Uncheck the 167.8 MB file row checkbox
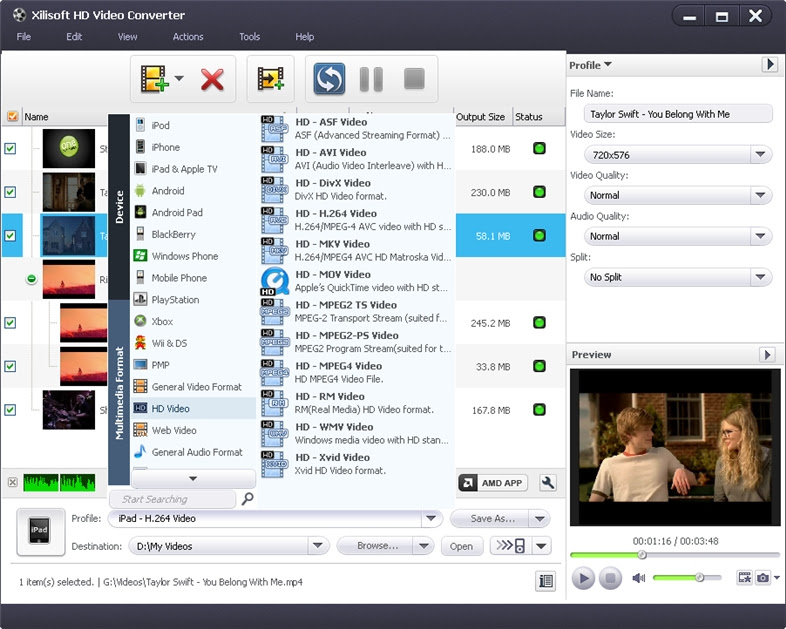The image size is (786, 629). [x=10, y=410]
